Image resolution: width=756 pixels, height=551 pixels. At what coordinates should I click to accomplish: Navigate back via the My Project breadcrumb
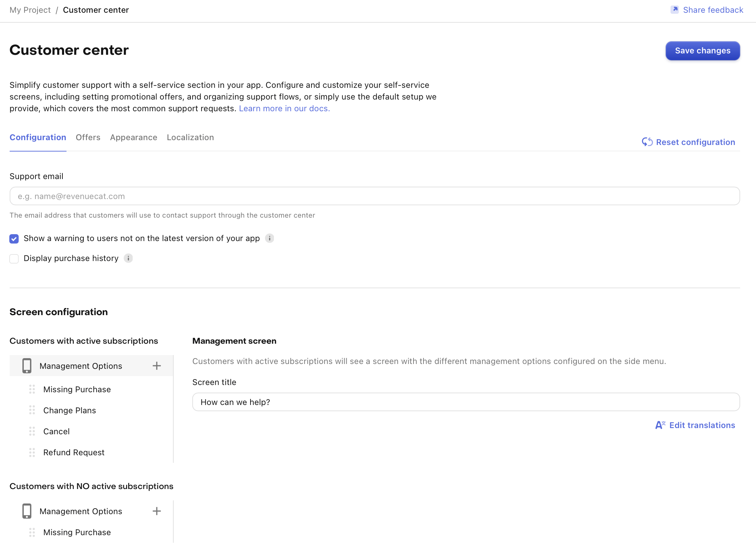point(30,10)
